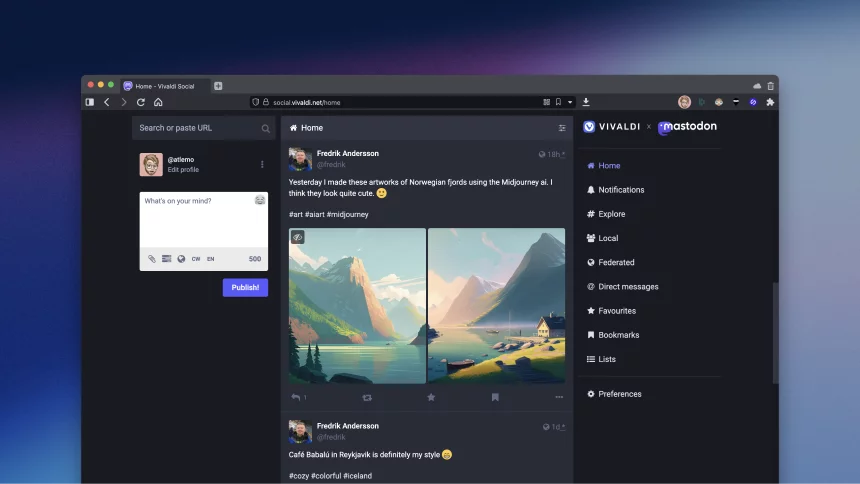The height and width of the screenshot is (484, 860).
Task: Toggle the Vivaldi side panel
Action: tap(90, 102)
